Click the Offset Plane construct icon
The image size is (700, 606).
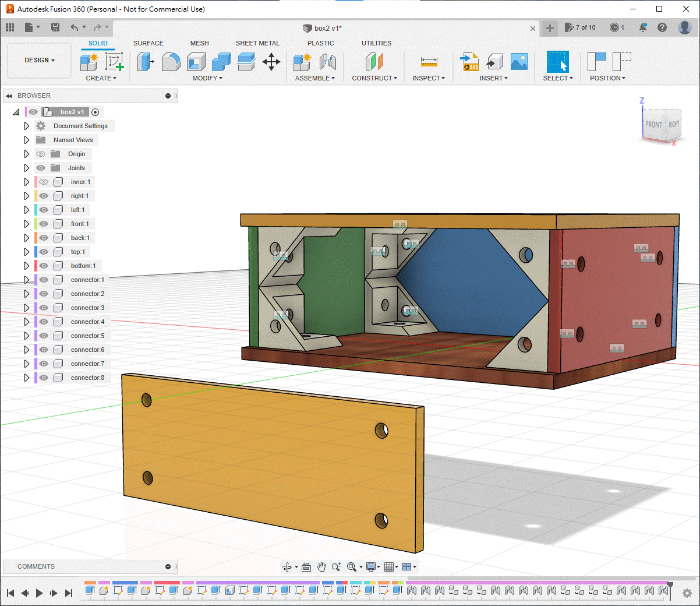click(x=374, y=62)
